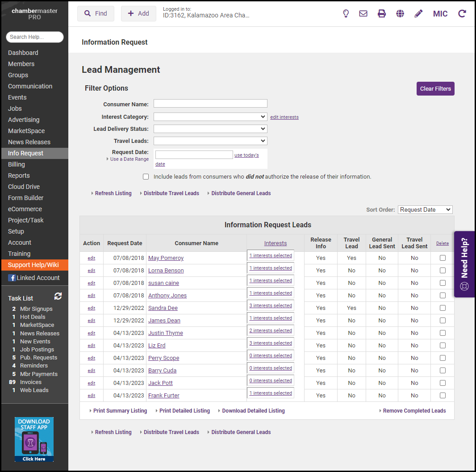
Task: Open the envelope mail icon
Action: [363, 13]
